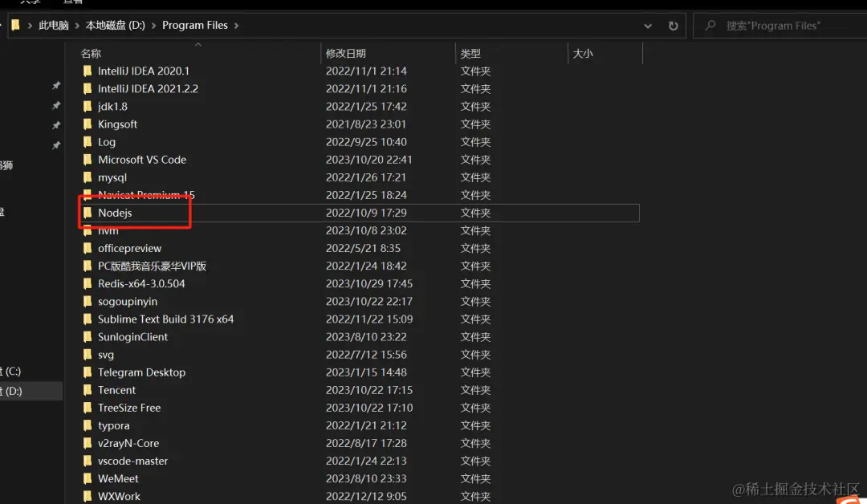Select the Navicat Premium 15 folder name
Screen dimensions: 867x504
(x=147, y=195)
